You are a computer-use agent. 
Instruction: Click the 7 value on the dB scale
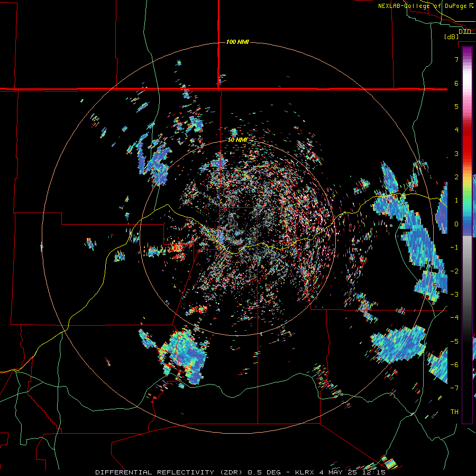(456, 59)
